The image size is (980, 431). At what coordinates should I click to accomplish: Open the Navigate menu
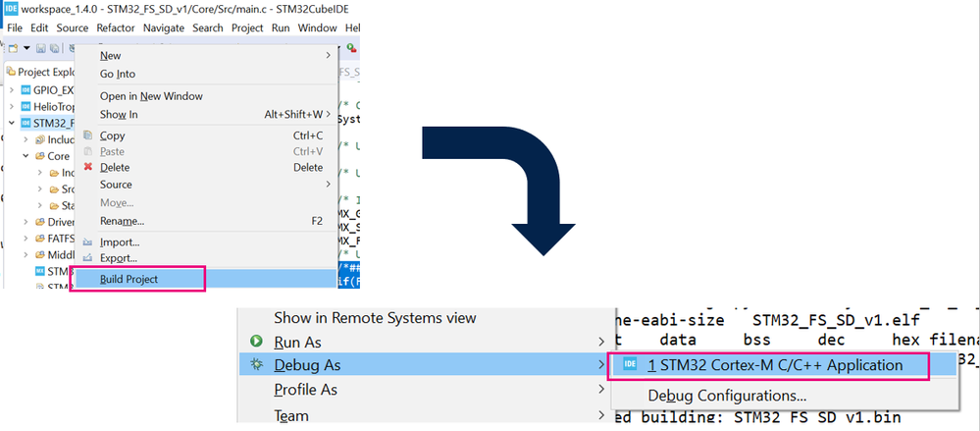(163, 28)
